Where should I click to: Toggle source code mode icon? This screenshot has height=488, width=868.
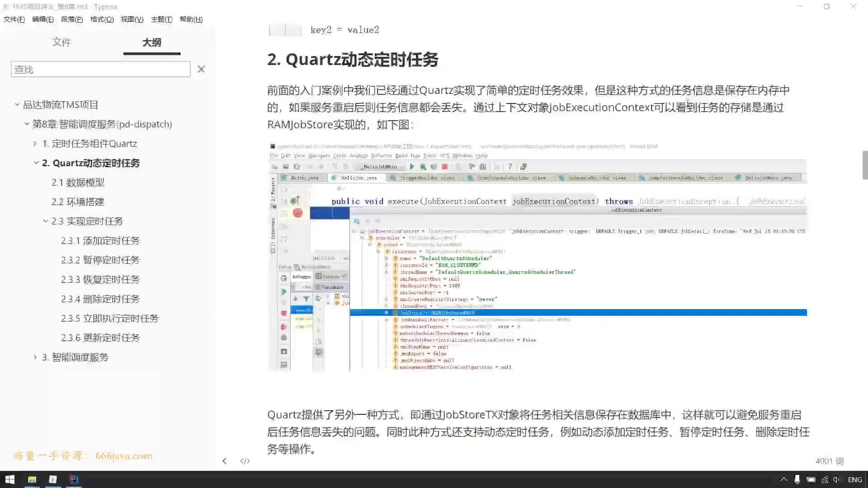(245, 461)
